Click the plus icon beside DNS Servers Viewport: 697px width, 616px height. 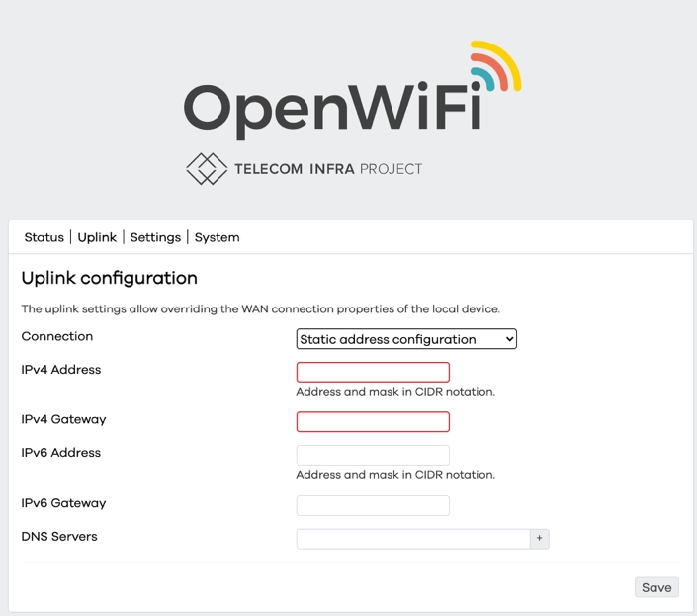[539, 539]
